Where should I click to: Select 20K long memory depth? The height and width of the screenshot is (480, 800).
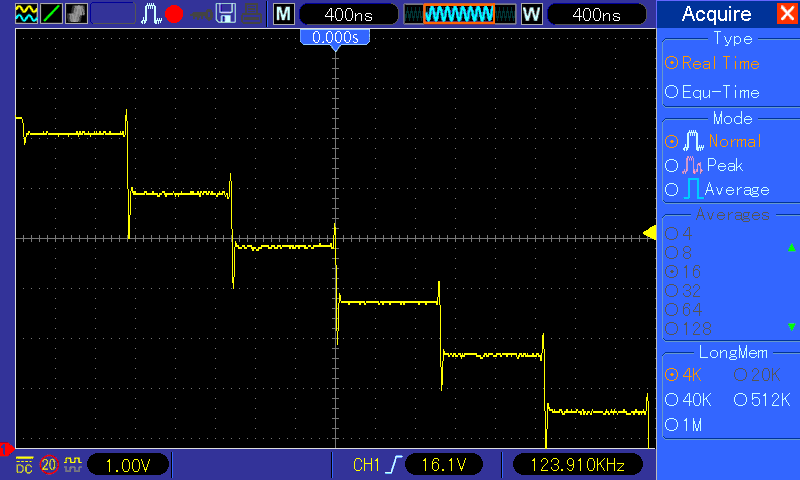tap(757, 375)
